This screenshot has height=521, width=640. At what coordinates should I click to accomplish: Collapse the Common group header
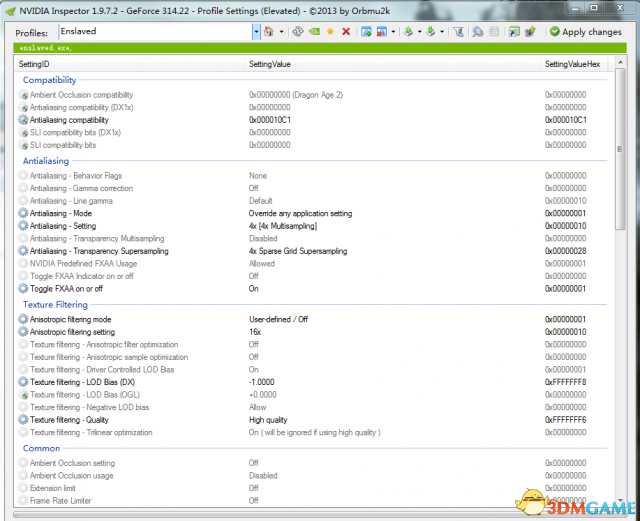coord(41,448)
